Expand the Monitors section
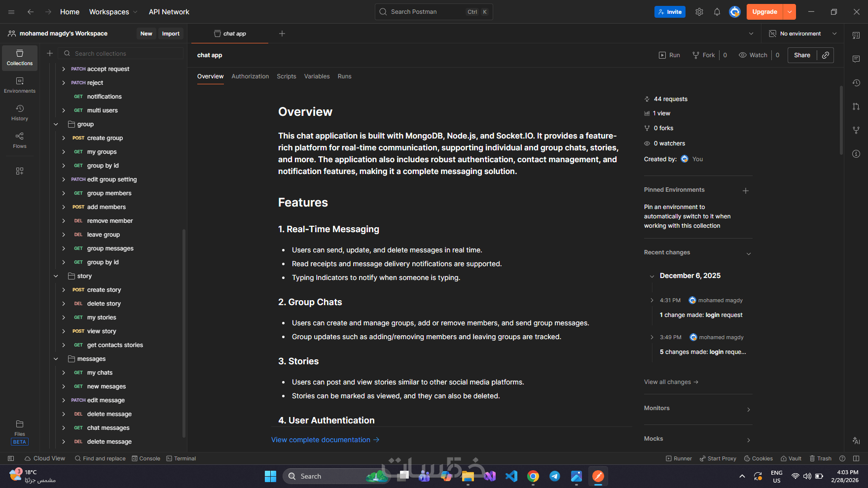This screenshot has width=868, height=488. [x=749, y=410]
